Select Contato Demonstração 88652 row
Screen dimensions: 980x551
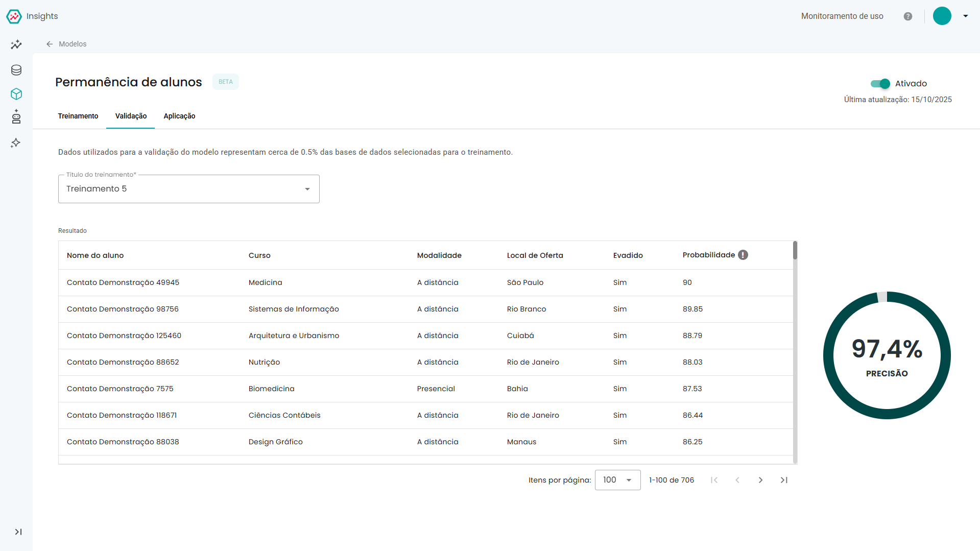[x=426, y=362]
